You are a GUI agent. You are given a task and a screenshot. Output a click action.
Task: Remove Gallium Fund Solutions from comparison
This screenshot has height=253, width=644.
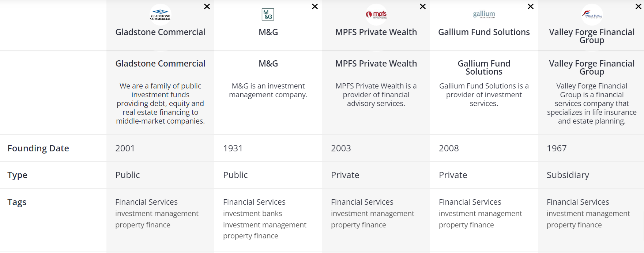click(531, 7)
